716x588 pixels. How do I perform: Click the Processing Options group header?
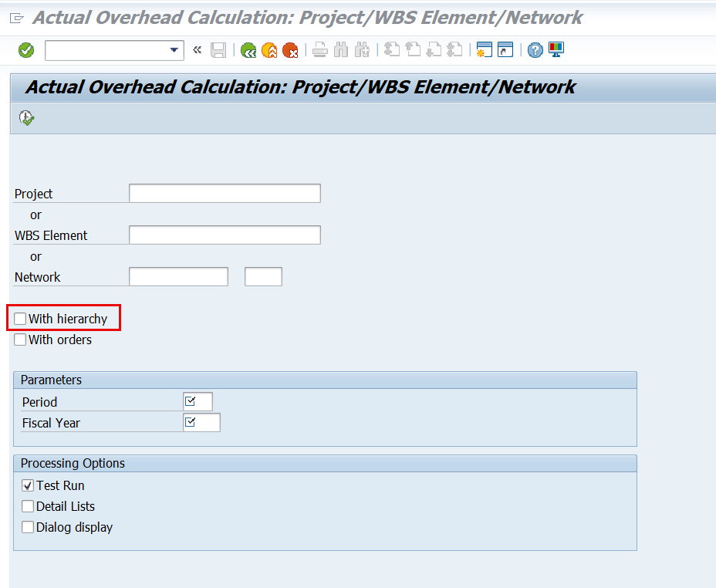click(x=325, y=463)
